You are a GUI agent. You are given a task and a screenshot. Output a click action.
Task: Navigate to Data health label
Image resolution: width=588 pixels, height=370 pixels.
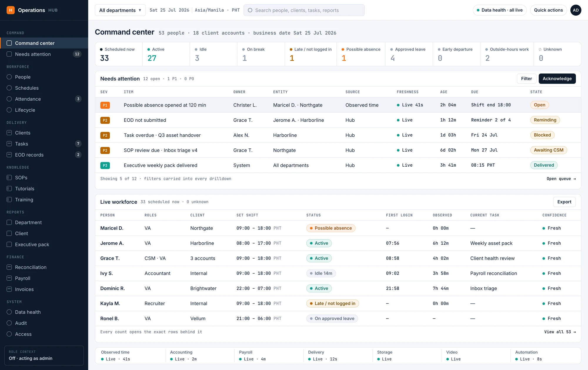(28, 312)
